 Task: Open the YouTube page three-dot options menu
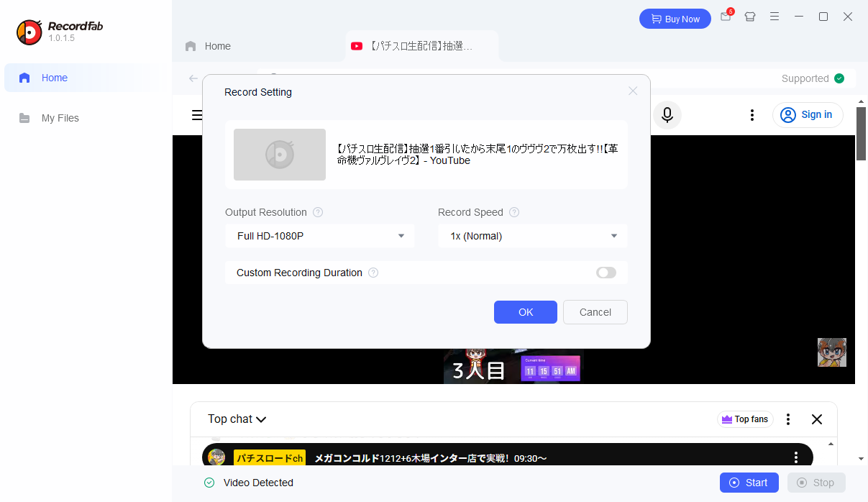click(x=751, y=115)
